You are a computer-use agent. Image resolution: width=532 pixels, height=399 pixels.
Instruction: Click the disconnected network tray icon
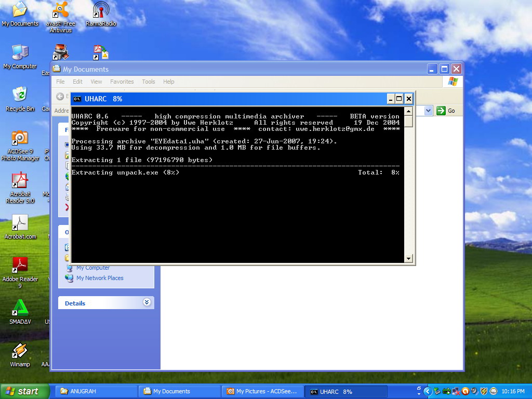pyautogui.click(x=456, y=391)
